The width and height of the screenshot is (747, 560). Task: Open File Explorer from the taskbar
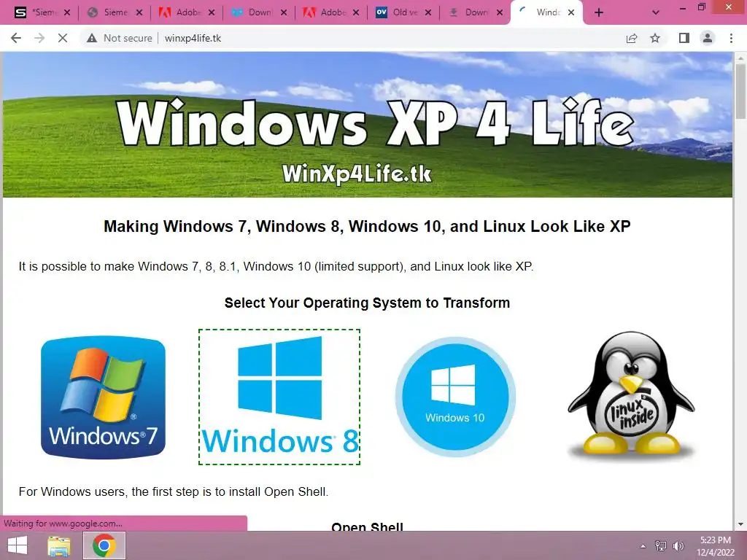coord(58,545)
